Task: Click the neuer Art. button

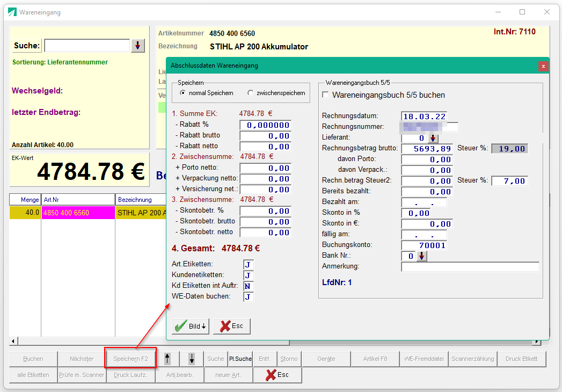Action: point(228,375)
